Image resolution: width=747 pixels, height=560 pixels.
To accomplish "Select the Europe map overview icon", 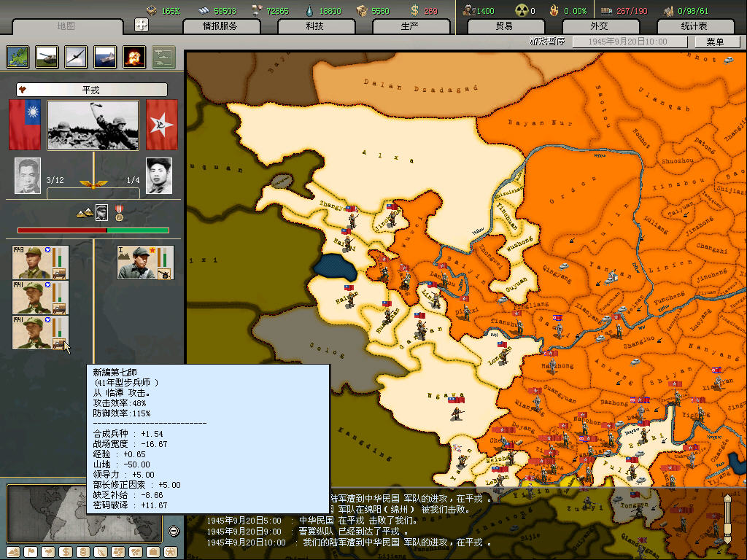I will click(x=18, y=57).
